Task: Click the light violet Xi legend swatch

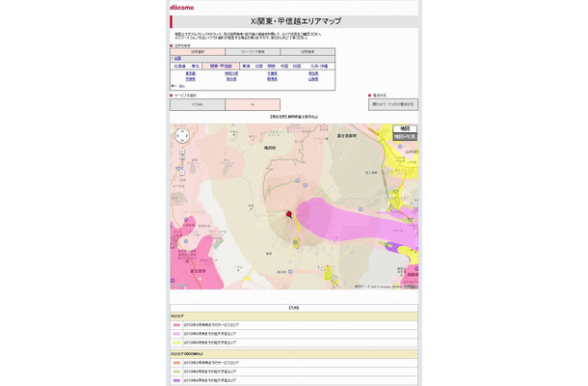Action: tap(176, 334)
